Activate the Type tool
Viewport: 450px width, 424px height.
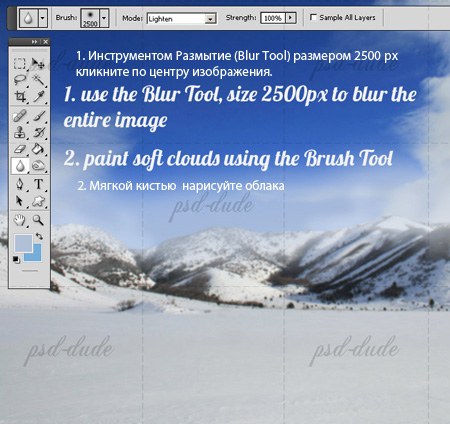39,184
